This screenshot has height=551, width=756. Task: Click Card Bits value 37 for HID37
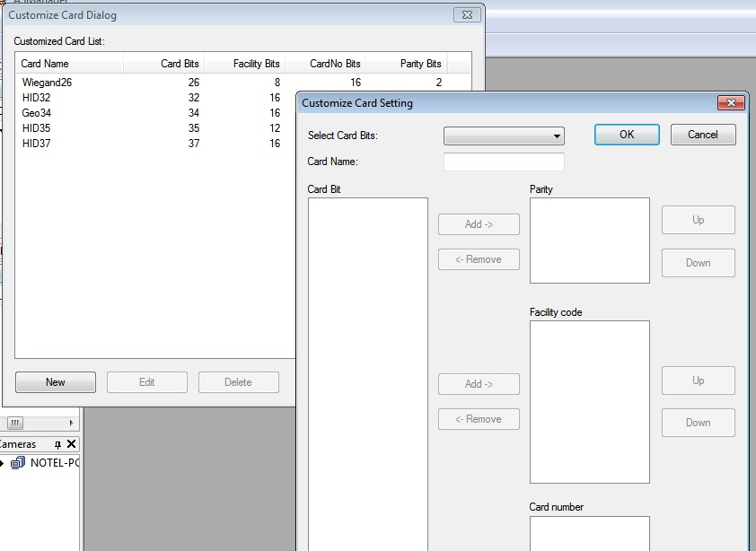(194, 144)
